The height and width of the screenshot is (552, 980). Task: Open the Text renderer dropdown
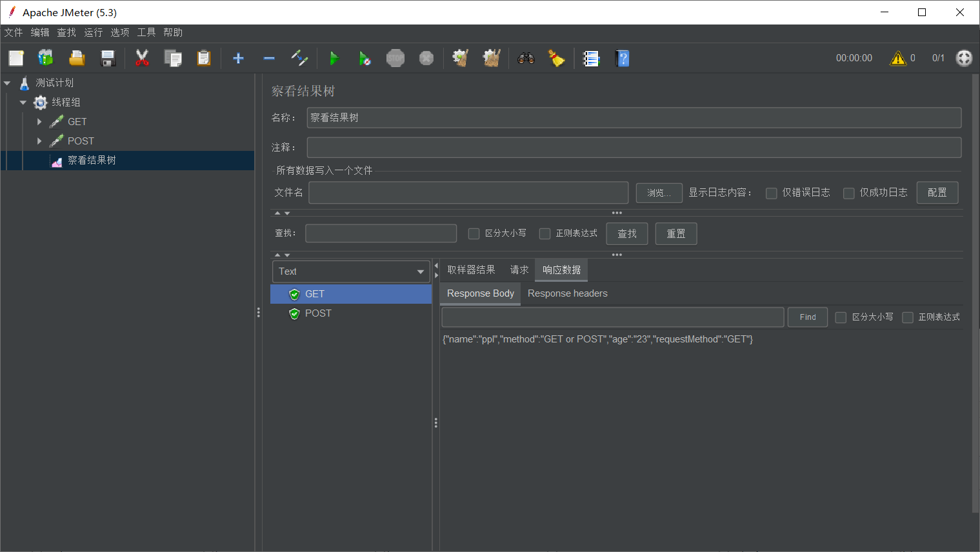(x=351, y=271)
